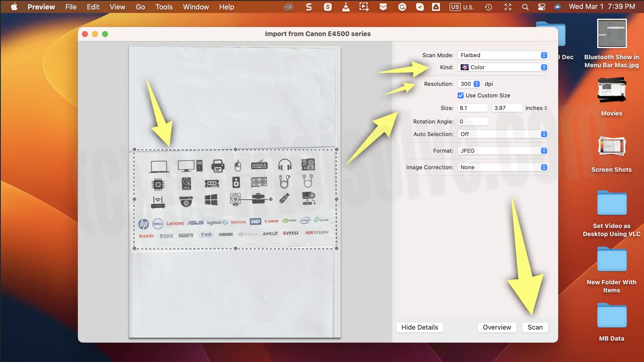
Task: Click the VLC cone menu bar icon
Action: tap(346, 7)
